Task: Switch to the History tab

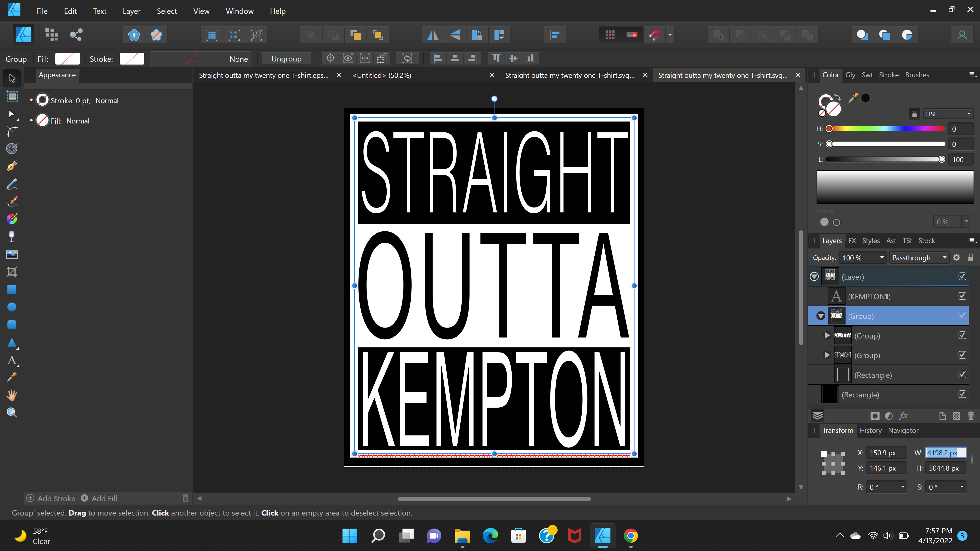Action: click(x=871, y=430)
